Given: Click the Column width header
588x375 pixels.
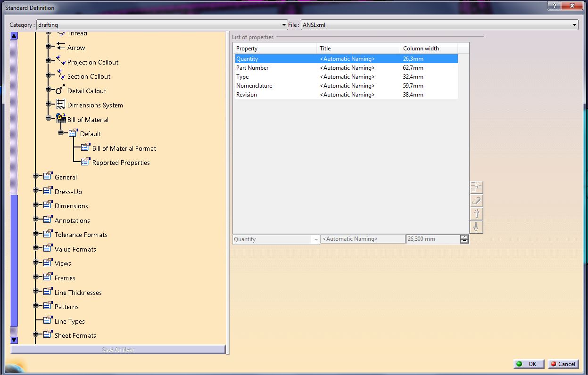Looking at the screenshot, I should tap(429, 49).
